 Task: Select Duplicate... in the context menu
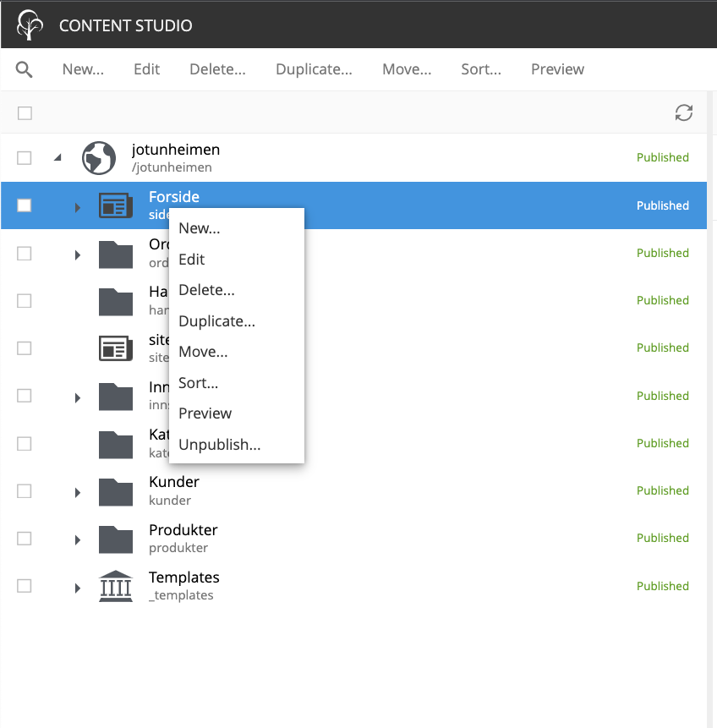[216, 321]
